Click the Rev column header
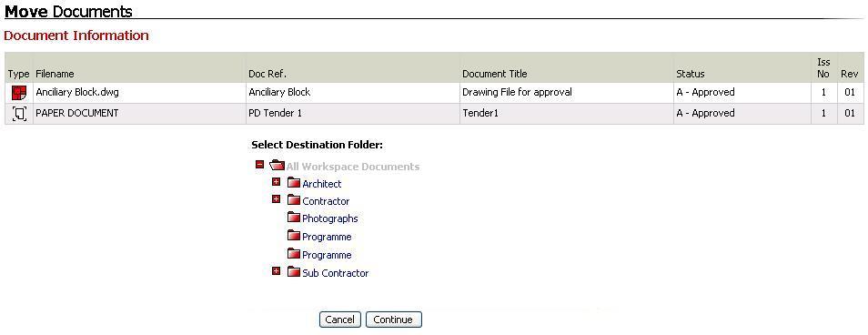Viewport: 868px width, 335px height. [849, 74]
